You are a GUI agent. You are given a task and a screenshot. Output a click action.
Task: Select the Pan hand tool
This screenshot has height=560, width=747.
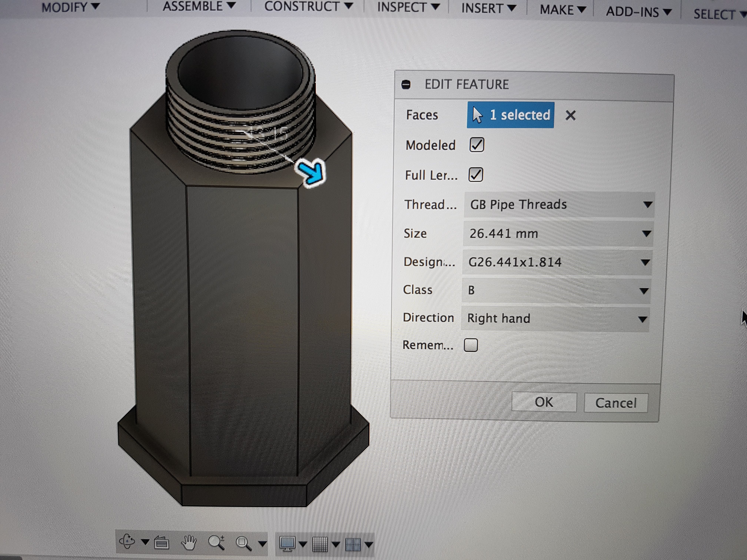coord(189,542)
